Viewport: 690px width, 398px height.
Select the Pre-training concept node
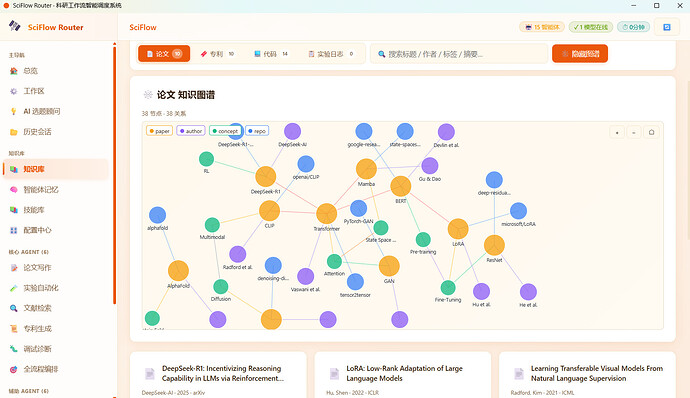[423, 240]
